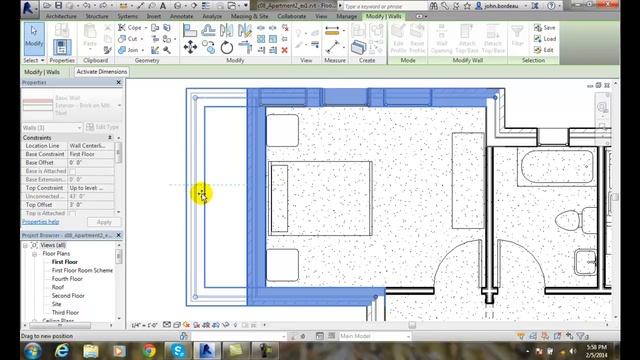Click the Text tool 'A' Quick Access icon
Image resolution: width=640 pixels, height=360 pixels.
(x=163, y=6)
